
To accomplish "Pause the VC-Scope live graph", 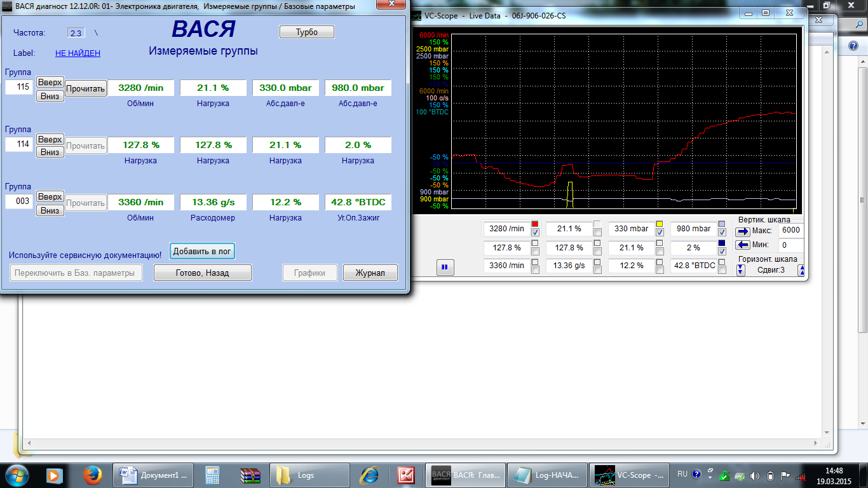I will tap(445, 268).
